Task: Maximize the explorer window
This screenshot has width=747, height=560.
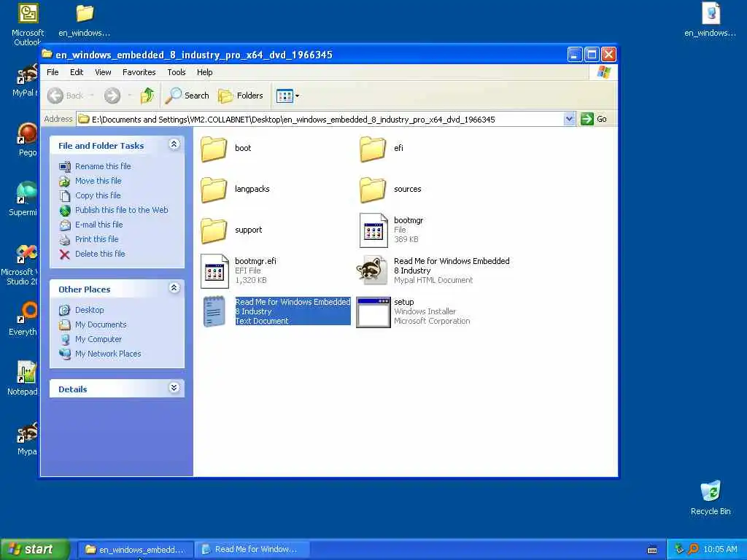Action: click(x=592, y=55)
